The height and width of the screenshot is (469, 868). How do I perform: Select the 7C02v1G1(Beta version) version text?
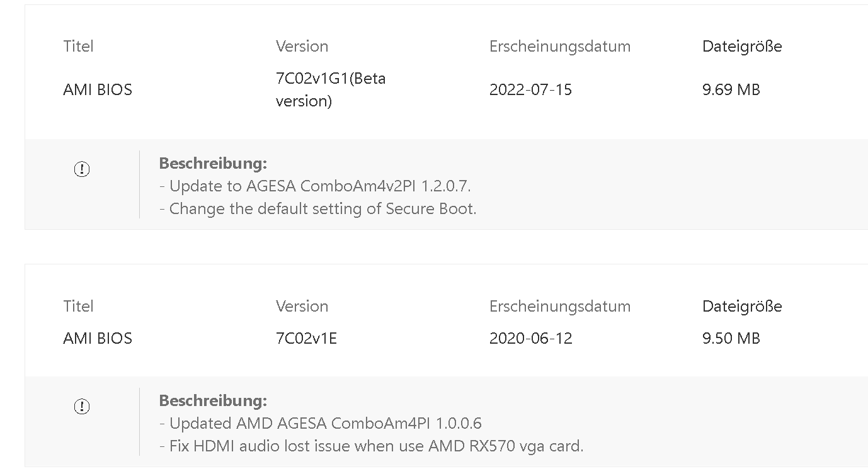[x=331, y=89]
